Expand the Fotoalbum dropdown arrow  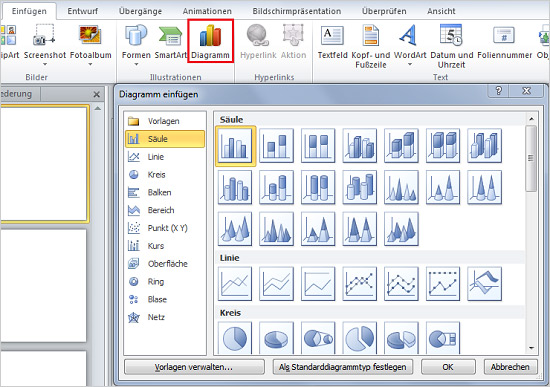tap(90, 64)
